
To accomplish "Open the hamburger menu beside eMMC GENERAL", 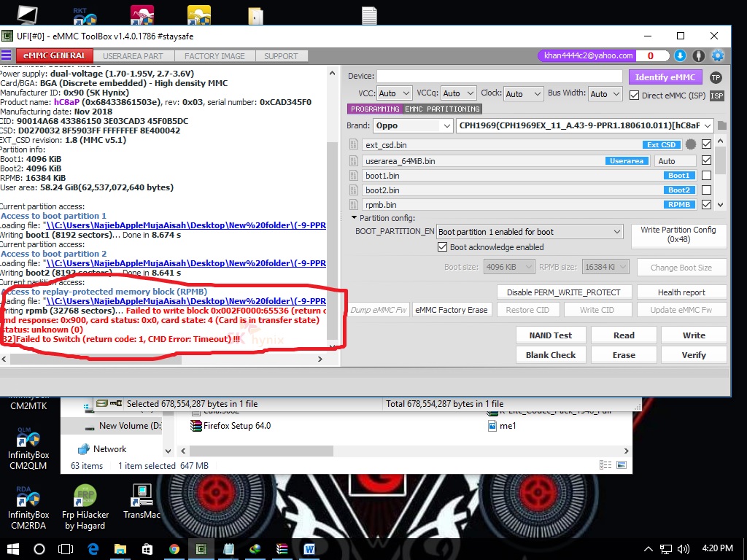I will click(x=6, y=55).
